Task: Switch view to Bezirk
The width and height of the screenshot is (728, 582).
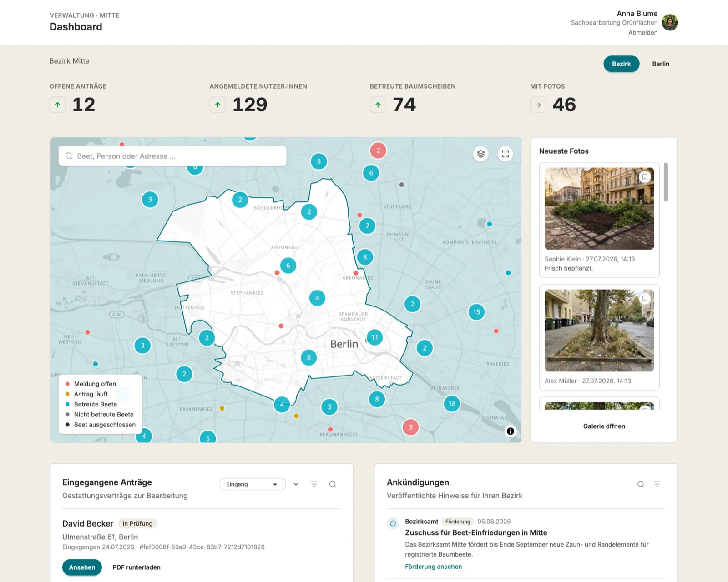Action: point(621,64)
